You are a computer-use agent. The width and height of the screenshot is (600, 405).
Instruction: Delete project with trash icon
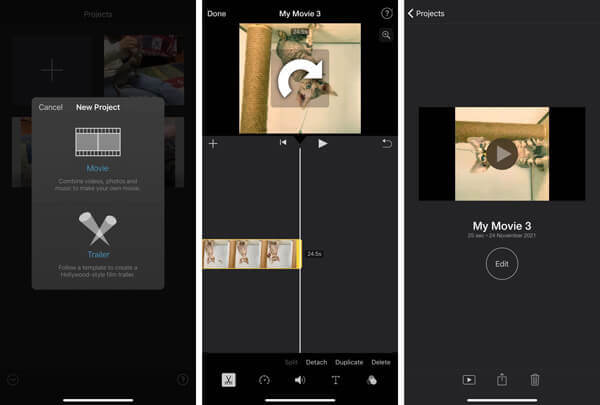click(x=535, y=379)
